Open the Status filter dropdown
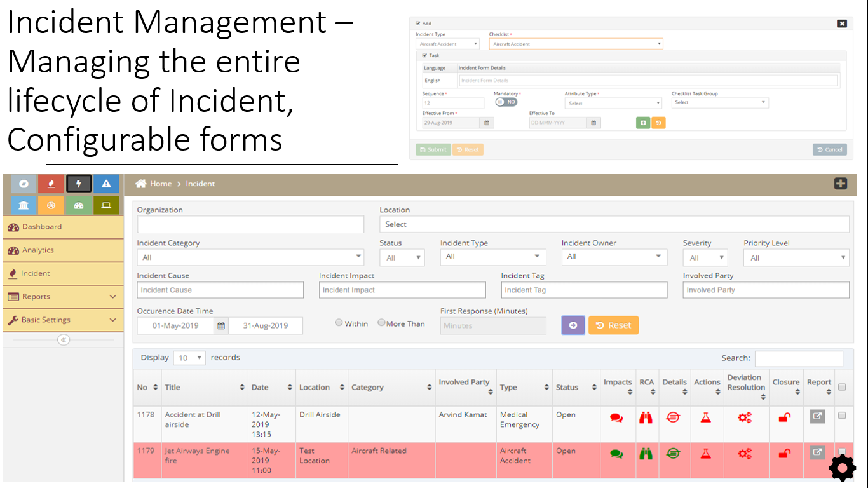Screen dimensions: 868x488 pyautogui.click(x=402, y=257)
